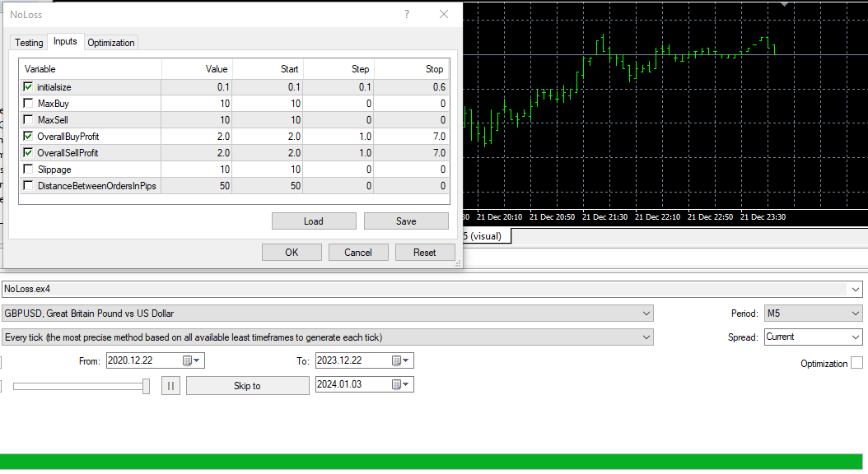Image resolution: width=868 pixels, height=474 pixels.
Task: Adjust the visual mode speed slider
Action: click(146, 386)
